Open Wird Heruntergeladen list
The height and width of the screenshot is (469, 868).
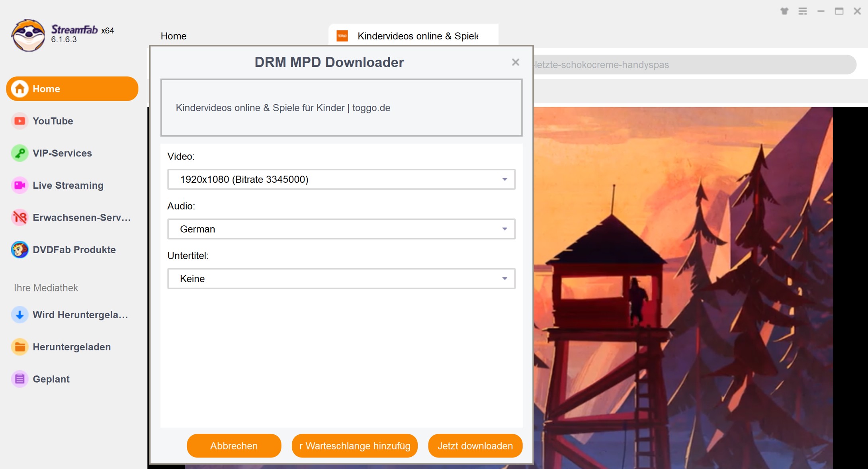pos(72,315)
